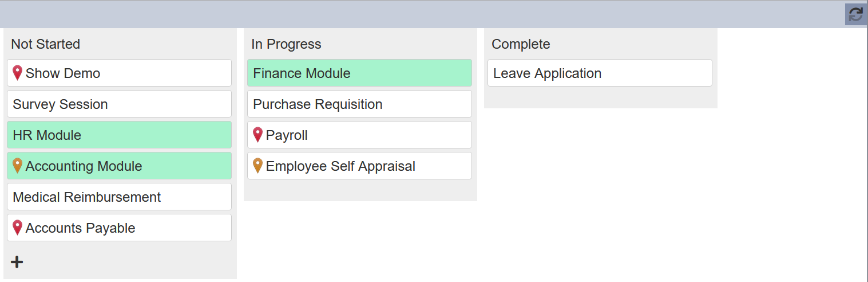The width and height of the screenshot is (868, 282).
Task: Click the orange pin on Employee Self Appraisal
Action: click(x=258, y=166)
